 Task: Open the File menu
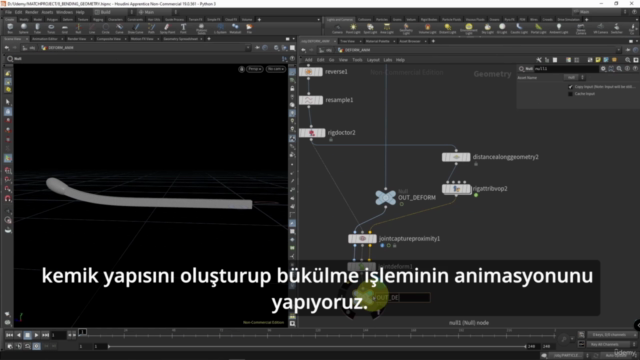(8, 12)
